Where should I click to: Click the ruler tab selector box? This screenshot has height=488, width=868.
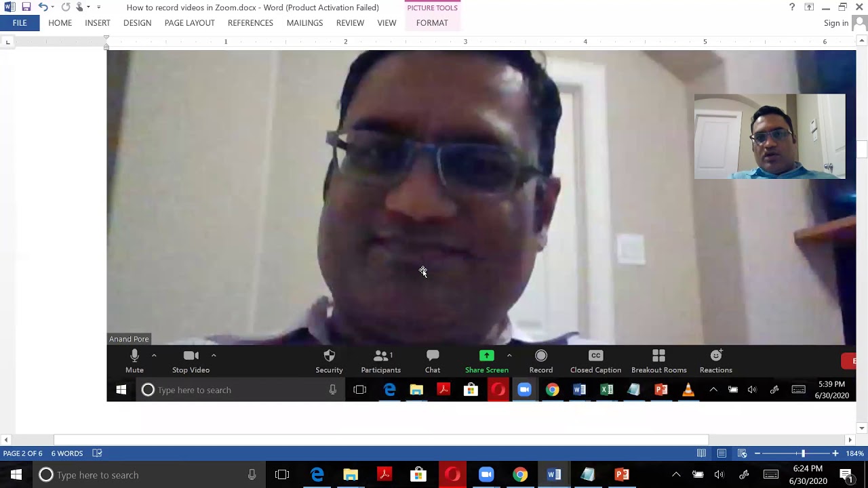click(7, 42)
